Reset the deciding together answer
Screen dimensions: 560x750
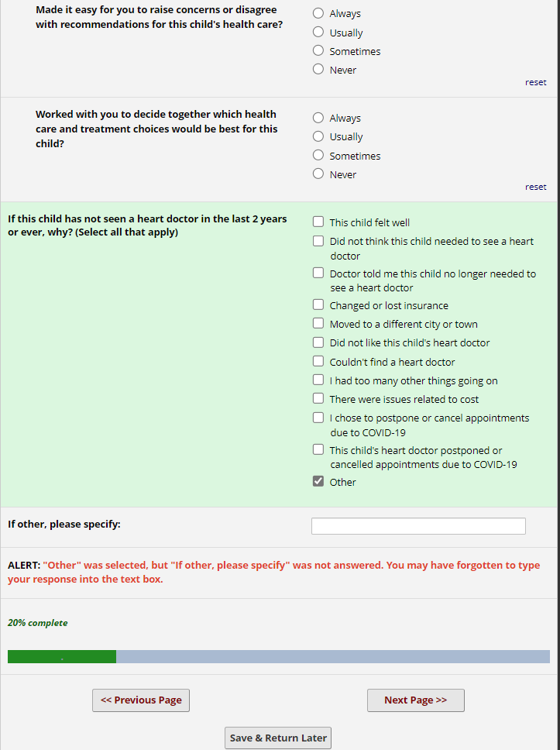point(535,187)
